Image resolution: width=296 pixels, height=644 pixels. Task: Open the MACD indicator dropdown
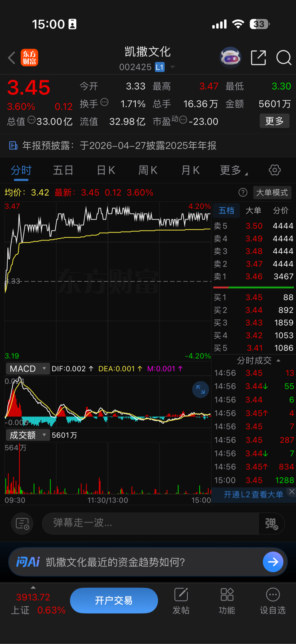tap(28, 369)
